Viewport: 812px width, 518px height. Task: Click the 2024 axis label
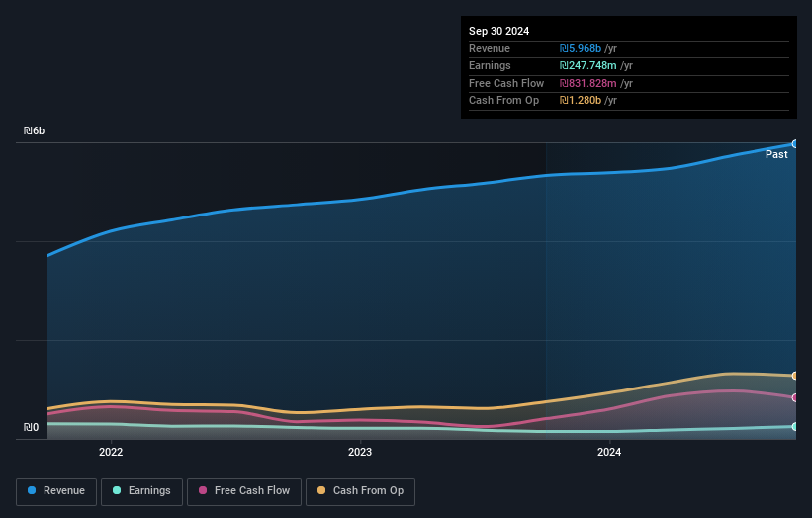tap(609, 452)
